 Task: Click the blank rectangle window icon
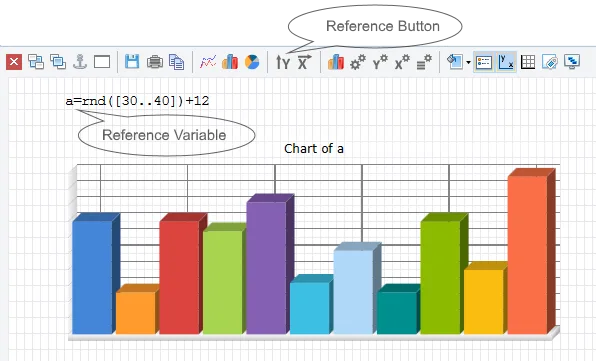[x=102, y=62]
